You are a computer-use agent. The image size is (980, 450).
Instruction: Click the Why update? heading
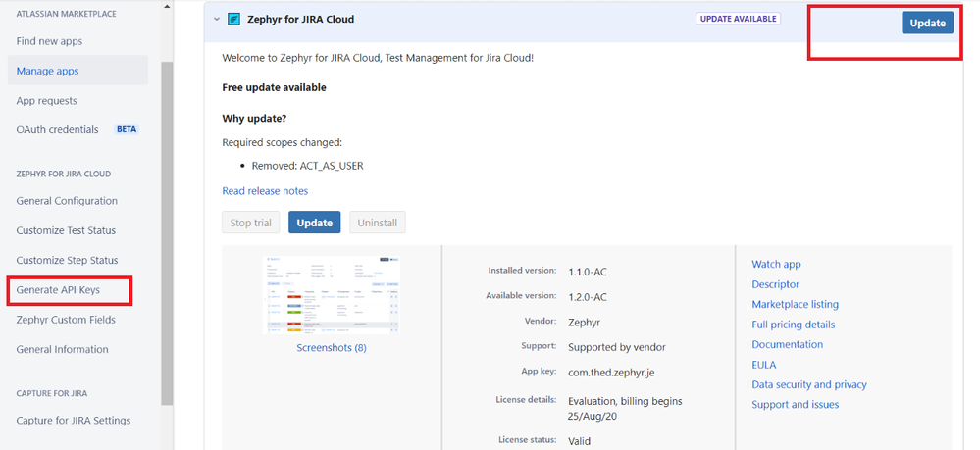point(254,118)
